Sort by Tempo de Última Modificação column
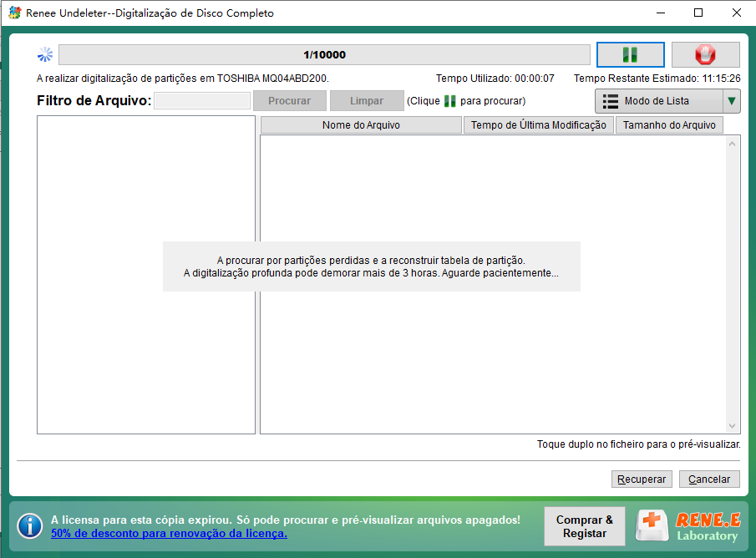The width and height of the screenshot is (756, 558). point(539,125)
